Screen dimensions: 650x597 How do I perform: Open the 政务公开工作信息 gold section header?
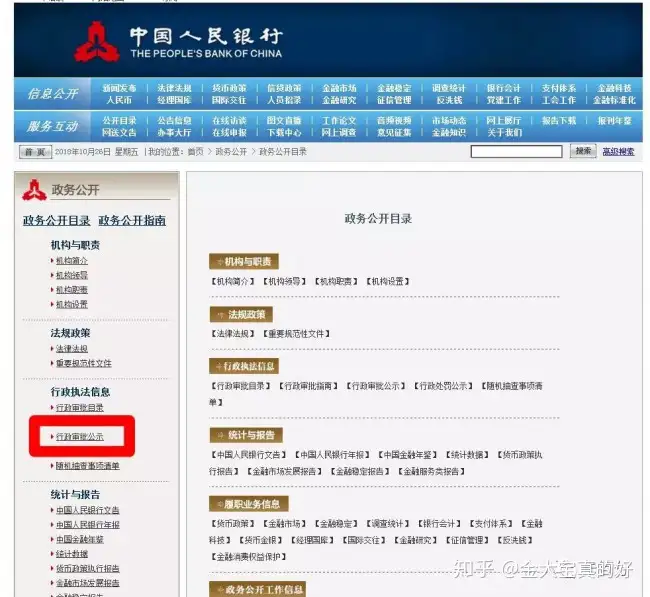(x=257, y=589)
